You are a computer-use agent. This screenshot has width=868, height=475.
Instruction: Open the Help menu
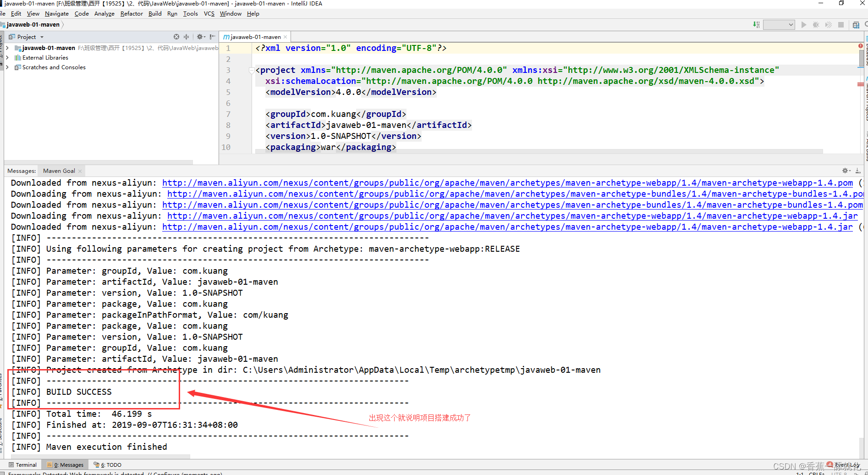click(x=253, y=14)
